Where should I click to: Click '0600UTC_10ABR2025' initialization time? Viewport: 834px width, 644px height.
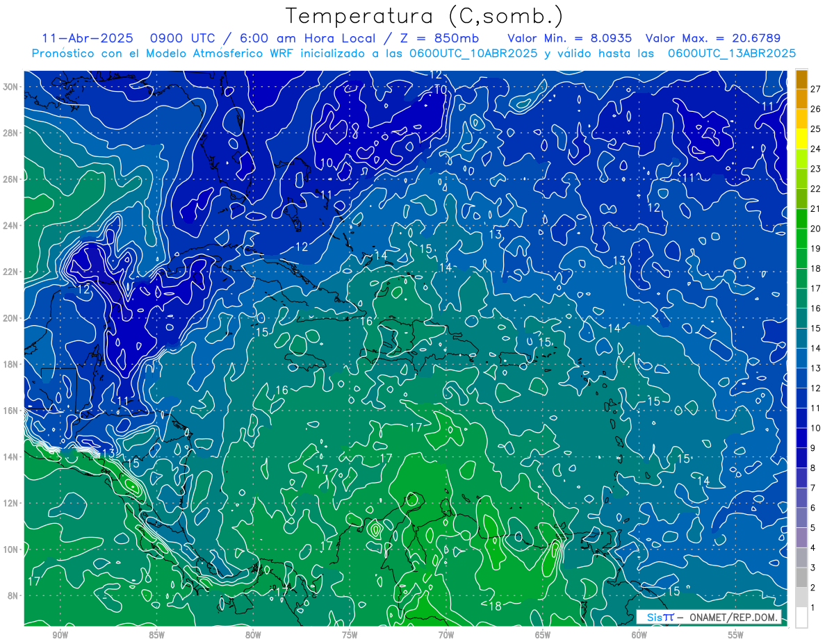tap(473, 53)
